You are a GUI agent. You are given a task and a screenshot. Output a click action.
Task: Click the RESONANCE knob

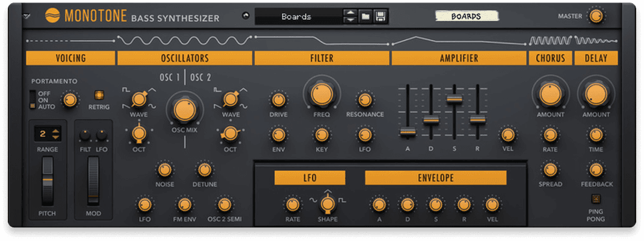(x=365, y=100)
